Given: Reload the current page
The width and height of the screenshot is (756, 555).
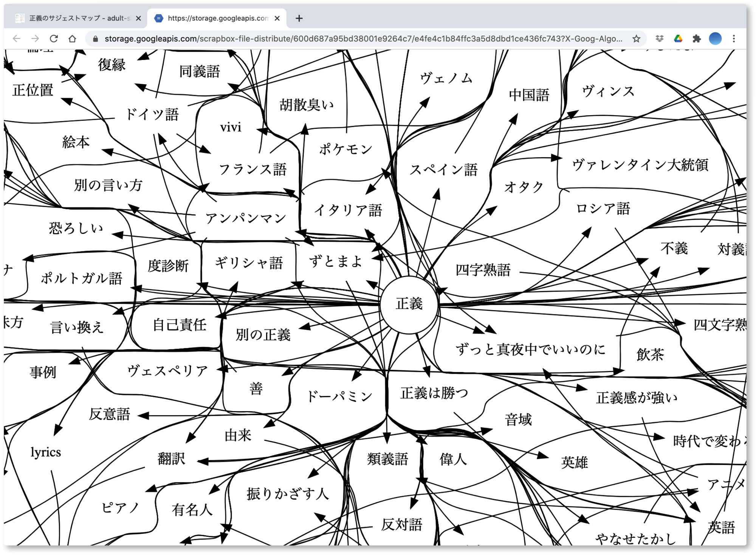Looking at the screenshot, I should pos(54,39).
